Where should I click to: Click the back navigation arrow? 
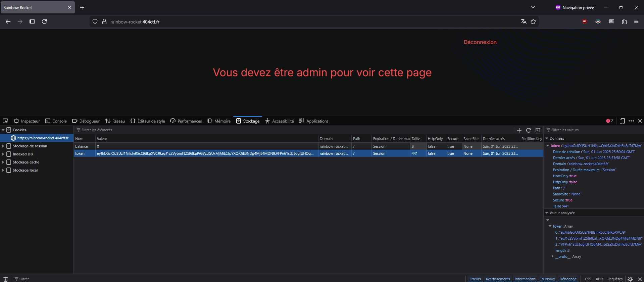coord(8,21)
